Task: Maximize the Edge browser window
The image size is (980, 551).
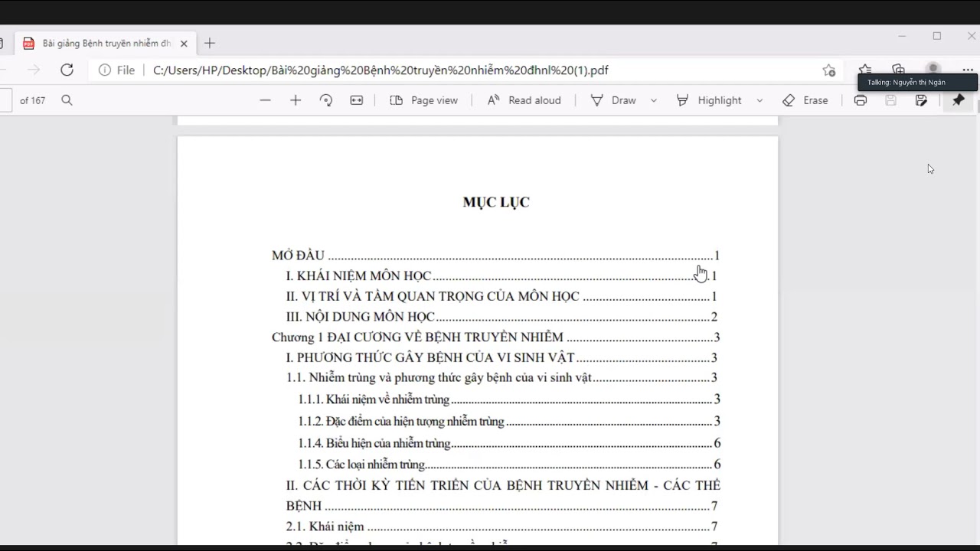Action: point(937,36)
